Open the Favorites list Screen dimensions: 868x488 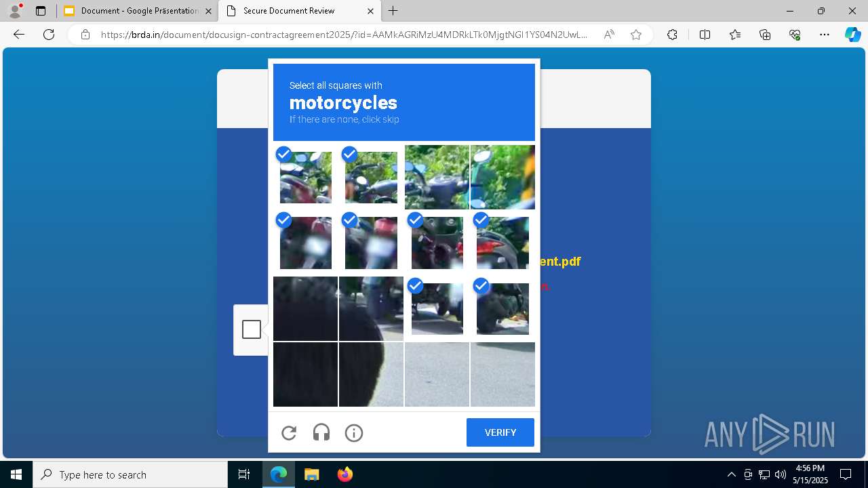[735, 35]
